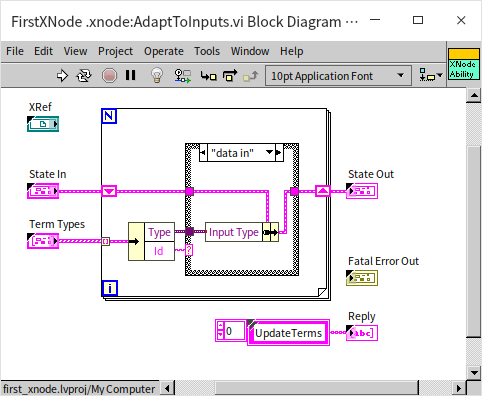Screen dimensions: 482x396
Task: Click the Bundle By Name node icon
Action: point(271,232)
